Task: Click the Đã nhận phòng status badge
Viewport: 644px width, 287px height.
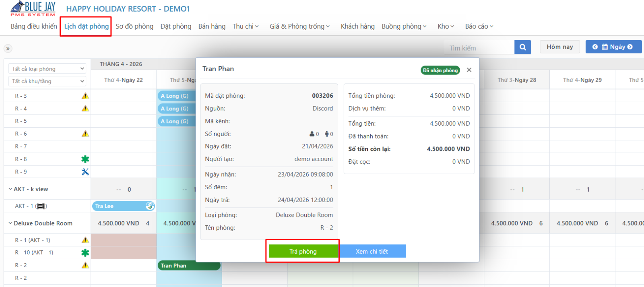Action: tap(440, 70)
